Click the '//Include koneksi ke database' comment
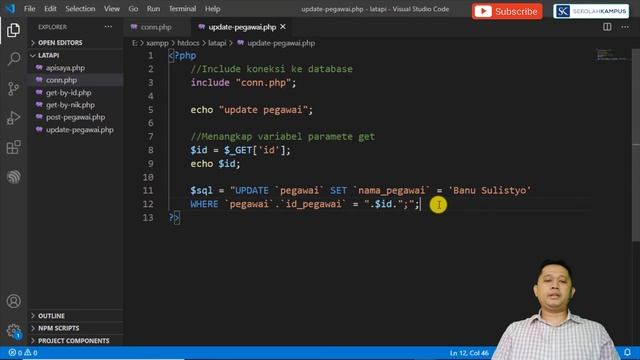Image resolution: width=640 pixels, height=360 pixels. click(x=271, y=69)
